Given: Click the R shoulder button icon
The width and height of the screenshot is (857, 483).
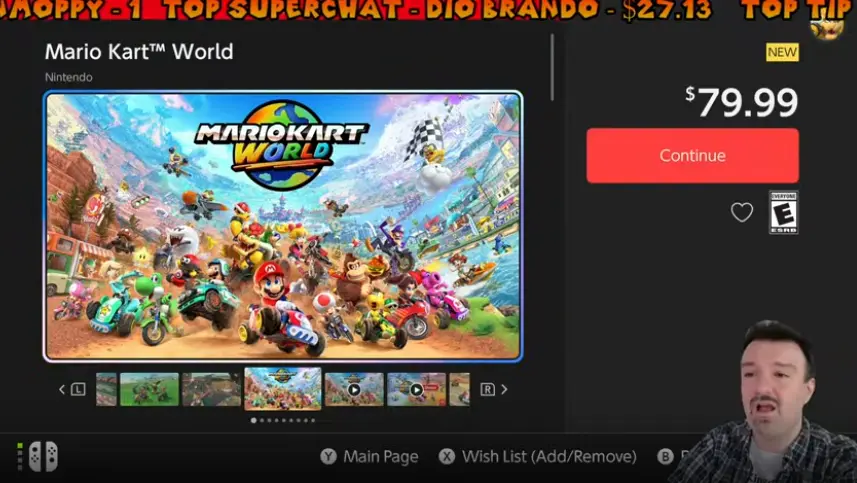Looking at the screenshot, I should [x=487, y=390].
